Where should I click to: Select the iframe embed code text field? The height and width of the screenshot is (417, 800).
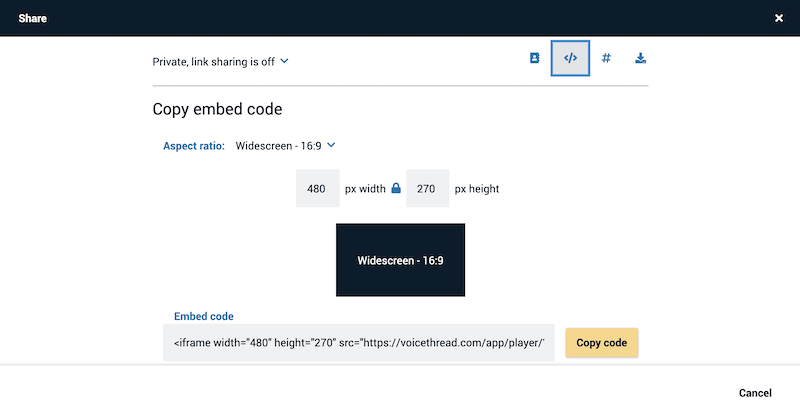tap(359, 342)
